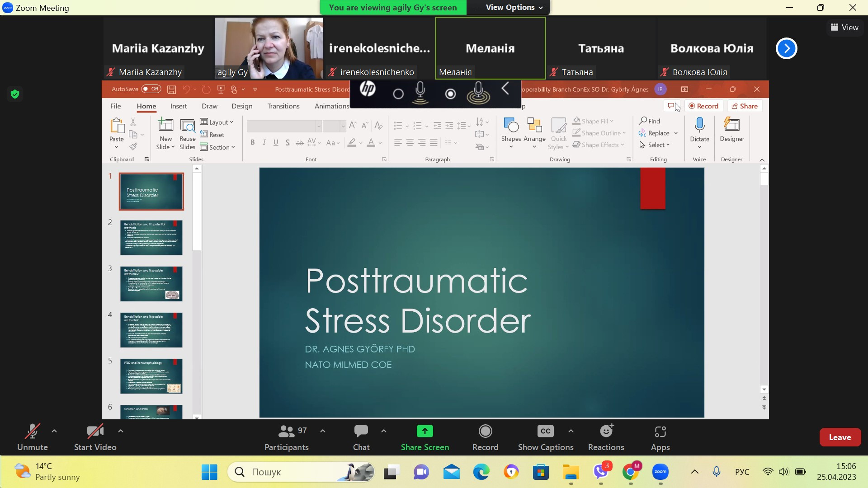
Task: Open the Zoom Chat panel
Action: 361,432
